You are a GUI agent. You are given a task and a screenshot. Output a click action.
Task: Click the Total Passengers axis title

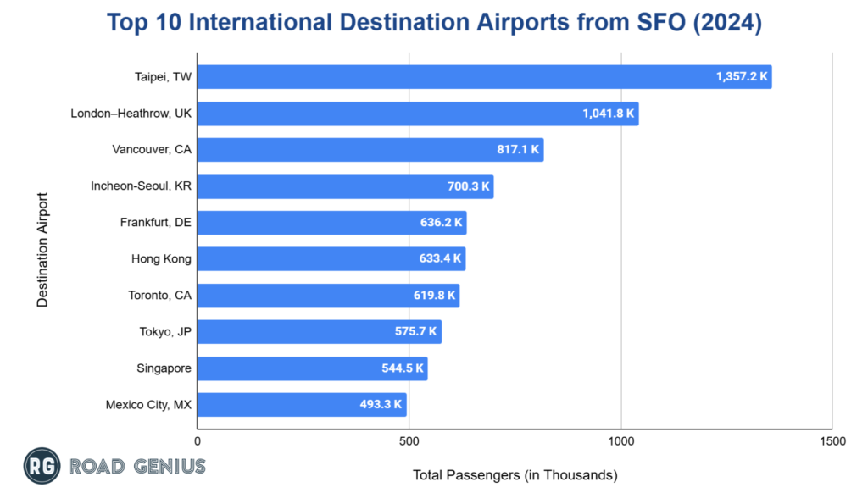[515, 475]
